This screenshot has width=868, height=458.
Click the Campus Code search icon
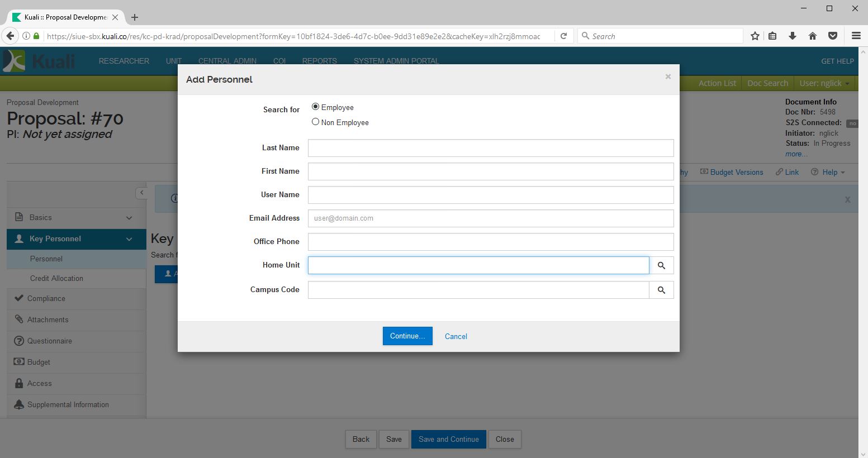click(x=661, y=290)
